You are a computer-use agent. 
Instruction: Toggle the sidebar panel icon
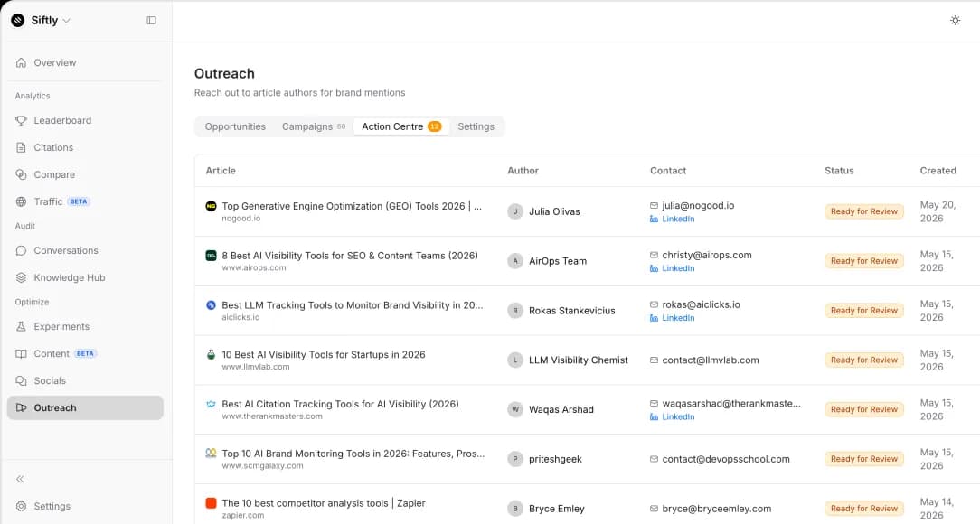click(151, 21)
